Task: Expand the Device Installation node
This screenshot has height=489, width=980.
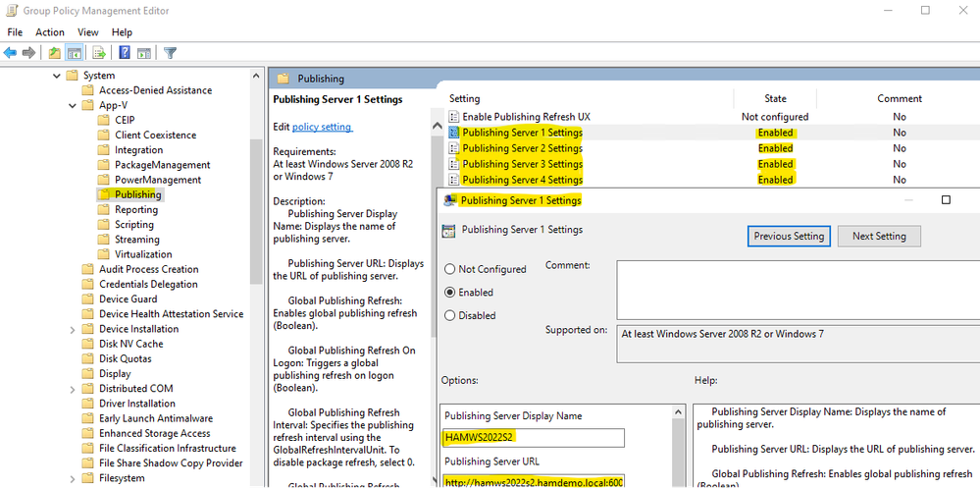Action: (73, 330)
